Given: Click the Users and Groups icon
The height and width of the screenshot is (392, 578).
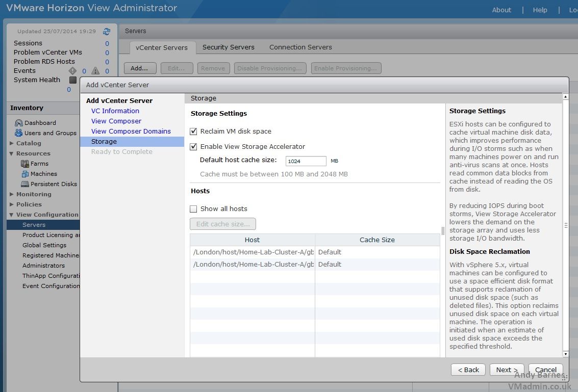Looking at the screenshot, I should click(19, 133).
